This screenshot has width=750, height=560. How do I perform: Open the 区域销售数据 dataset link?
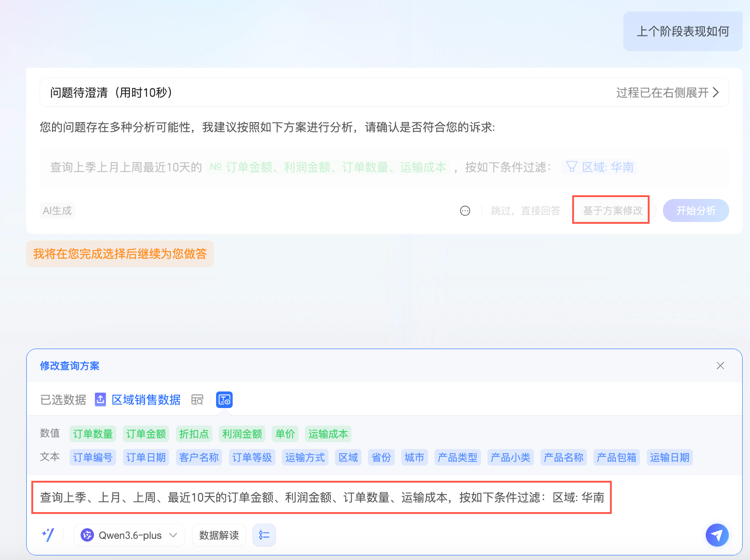[x=146, y=400]
